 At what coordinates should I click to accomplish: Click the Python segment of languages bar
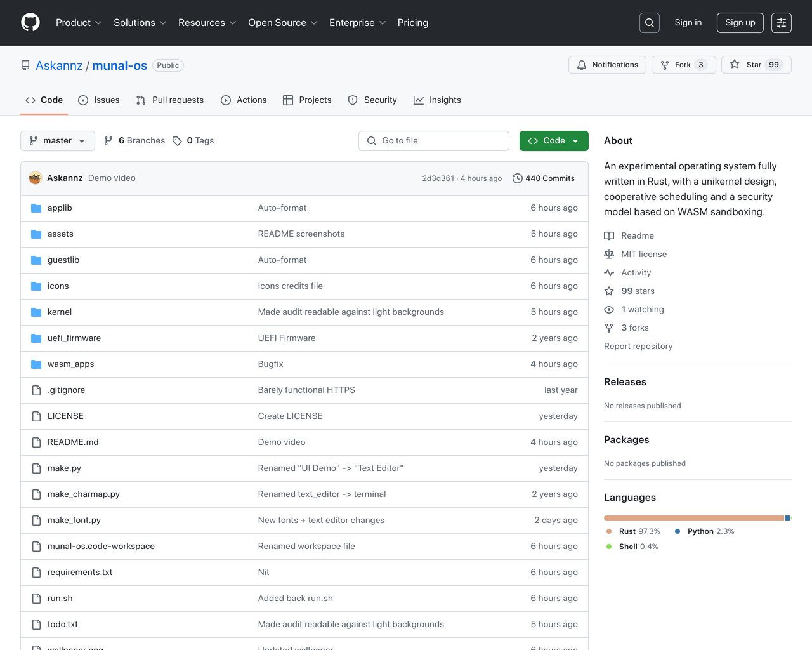tap(788, 518)
